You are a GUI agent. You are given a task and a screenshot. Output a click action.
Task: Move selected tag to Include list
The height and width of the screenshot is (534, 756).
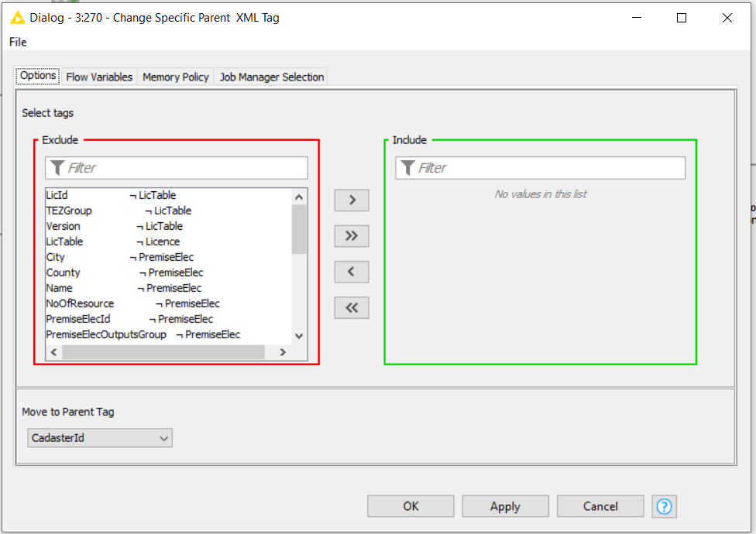(x=352, y=200)
